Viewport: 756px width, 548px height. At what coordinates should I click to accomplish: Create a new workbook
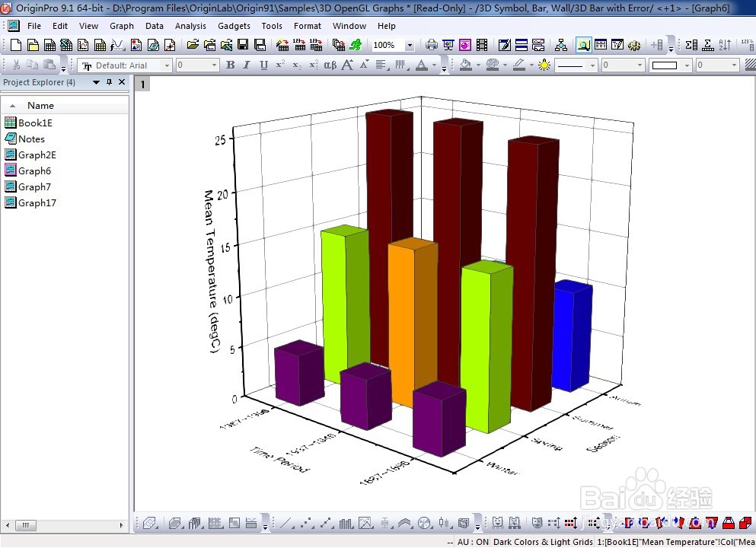[x=49, y=46]
